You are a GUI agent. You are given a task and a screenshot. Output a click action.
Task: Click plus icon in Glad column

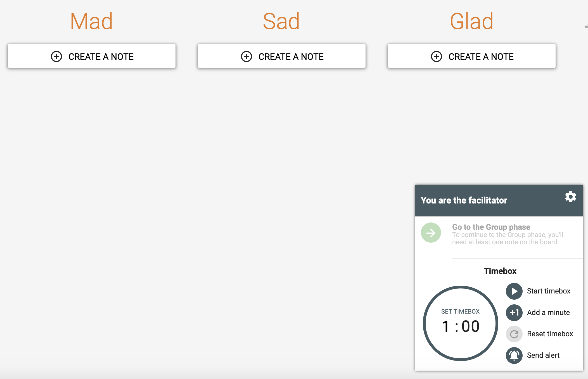pos(437,56)
